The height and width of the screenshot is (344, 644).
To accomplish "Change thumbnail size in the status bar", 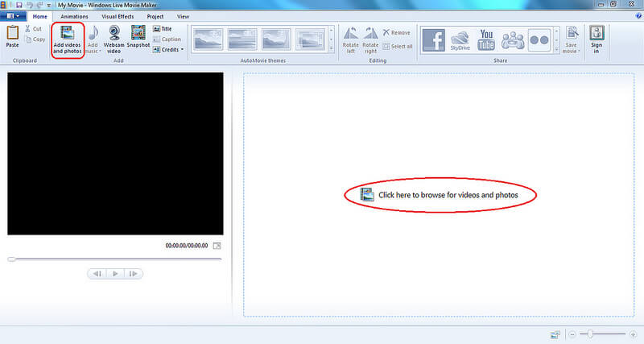I will click(x=555, y=334).
